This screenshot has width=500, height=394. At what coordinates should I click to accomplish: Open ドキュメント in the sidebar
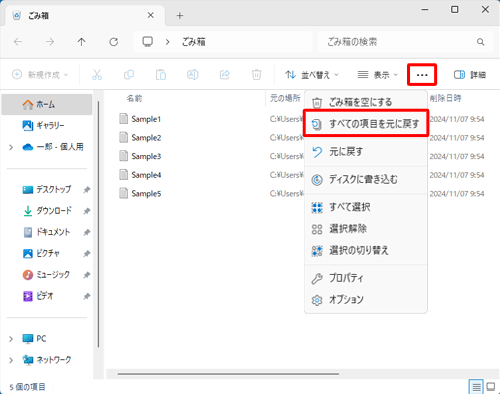tap(47, 232)
